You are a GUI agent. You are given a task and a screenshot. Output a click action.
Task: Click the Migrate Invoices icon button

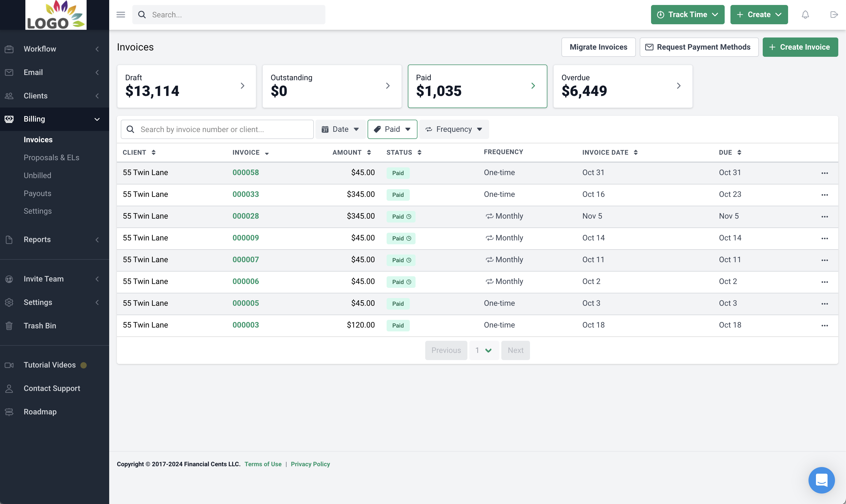(x=598, y=47)
